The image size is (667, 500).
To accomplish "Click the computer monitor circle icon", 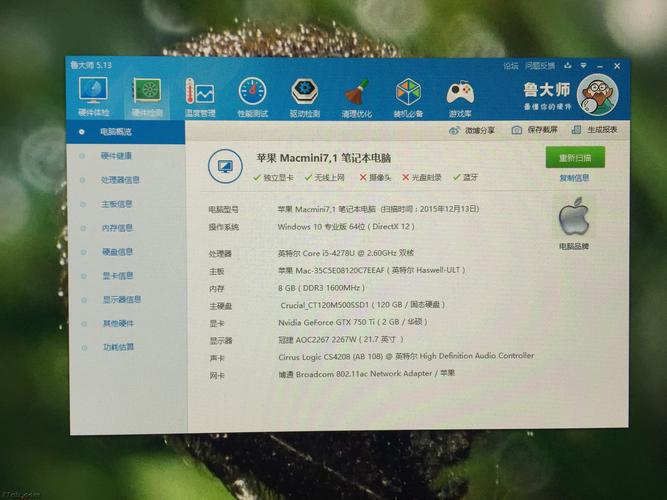I will coord(225,166).
